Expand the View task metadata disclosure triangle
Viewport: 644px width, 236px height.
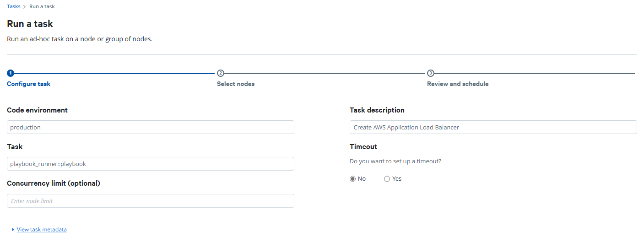click(x=13, y=230)
